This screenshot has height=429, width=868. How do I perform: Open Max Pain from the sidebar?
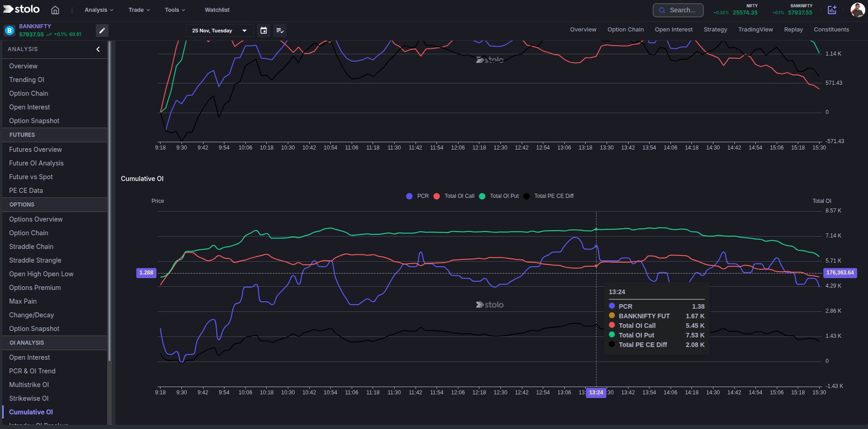(23, 301)
